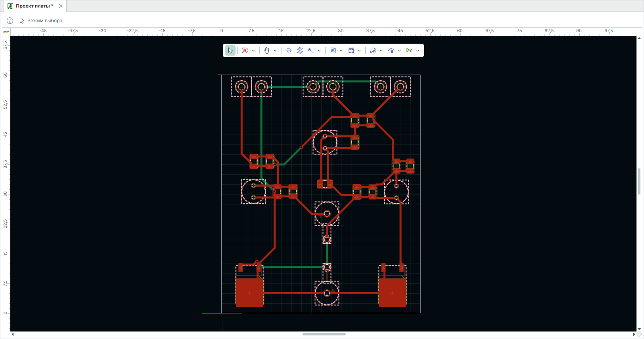Click the dashed region alignment tool
The image size is (644, 339).
351,50
